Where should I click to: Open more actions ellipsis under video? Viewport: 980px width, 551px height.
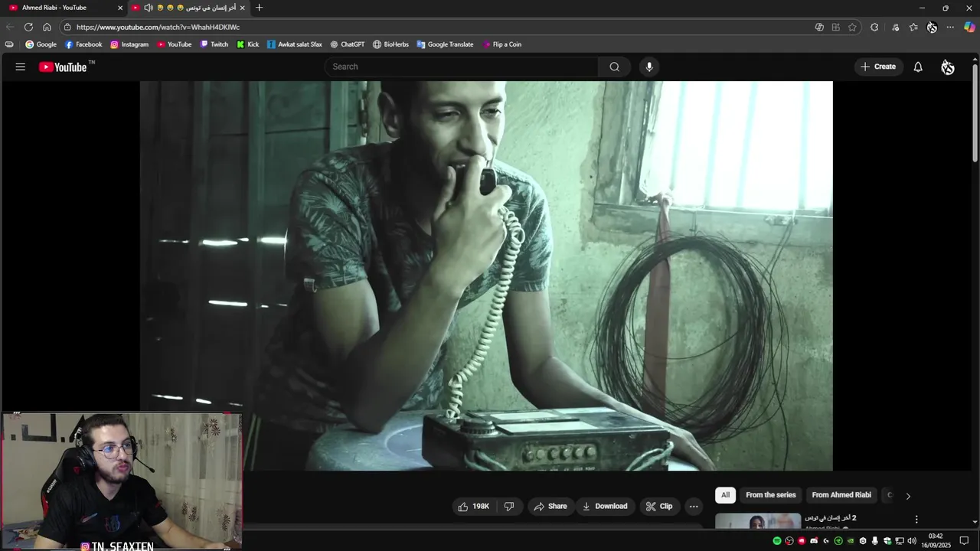[694, 506]
